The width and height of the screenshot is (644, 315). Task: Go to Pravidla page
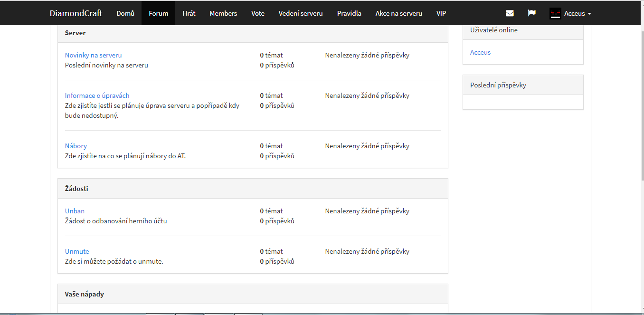[349, 13]
